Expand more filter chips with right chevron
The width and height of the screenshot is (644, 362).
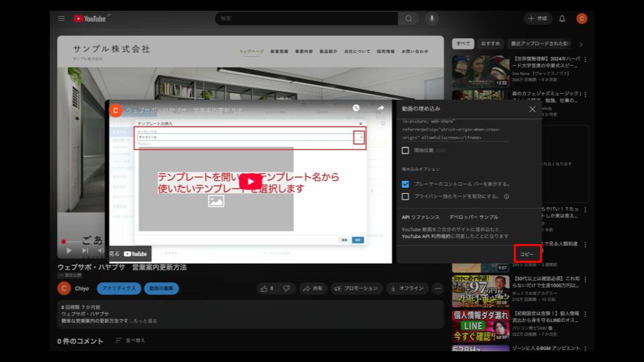(x=581, y=44)
